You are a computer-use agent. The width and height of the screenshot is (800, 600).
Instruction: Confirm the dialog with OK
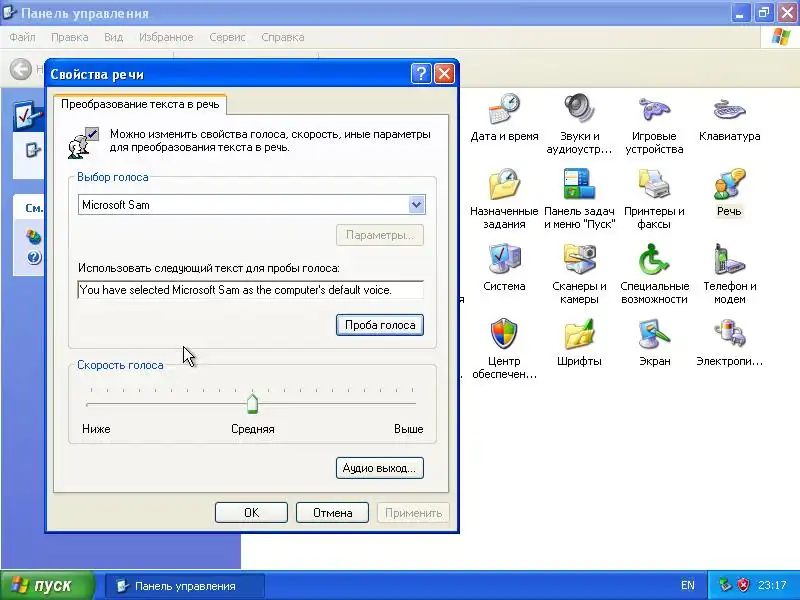[251, 513]
